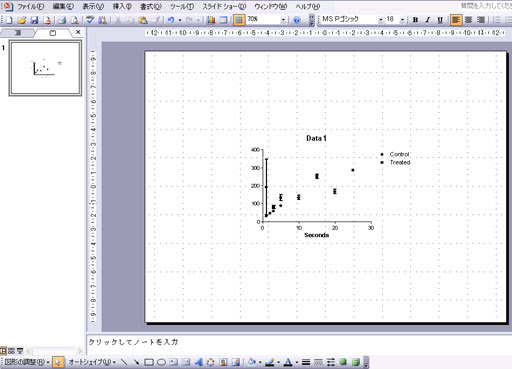The width and height of the screenshot is (512, 369).
Task: Toggle Italic formatting
Action: 427,20
